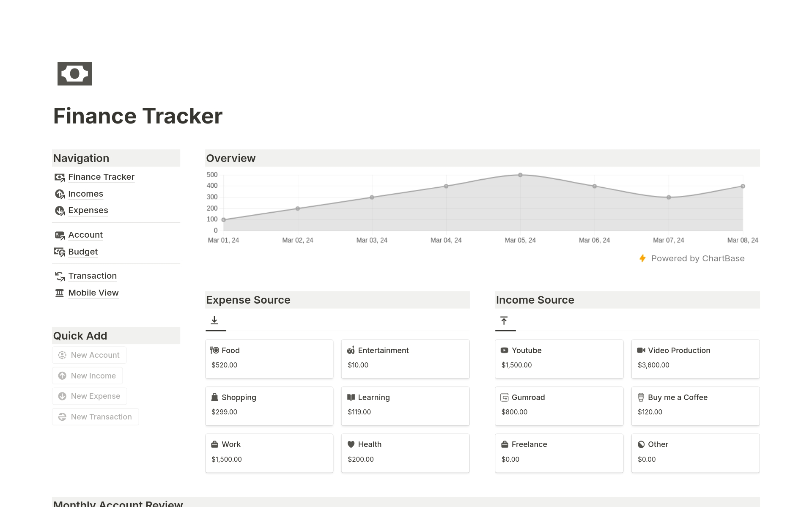Click the Transaction navigation icon
The height and width of the screenshot is (507, 812).
click(60, 275)
